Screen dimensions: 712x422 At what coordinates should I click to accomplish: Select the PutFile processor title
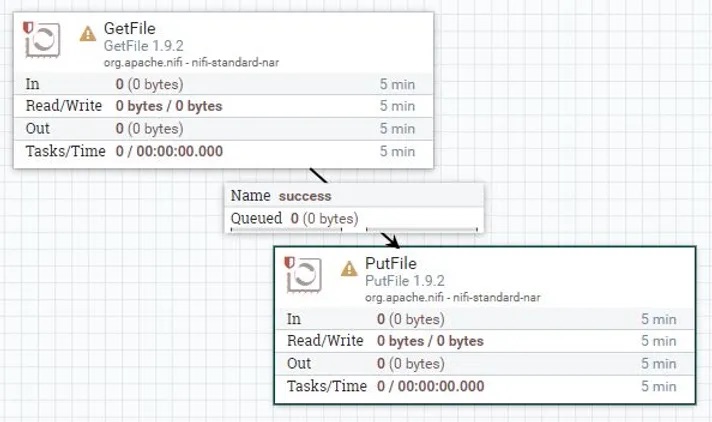coord(391,263)
